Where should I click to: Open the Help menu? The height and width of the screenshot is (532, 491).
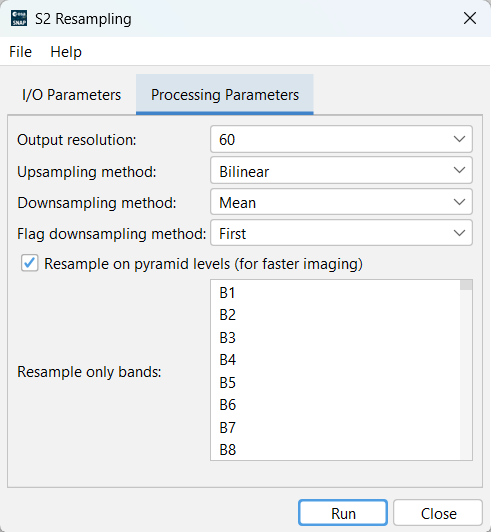click(x=66, y=52)
